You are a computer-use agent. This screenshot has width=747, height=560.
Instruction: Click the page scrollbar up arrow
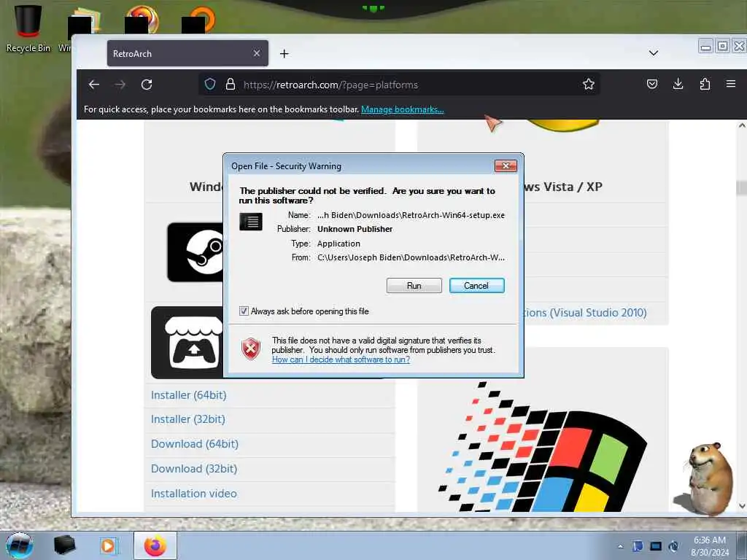point(742,125)
